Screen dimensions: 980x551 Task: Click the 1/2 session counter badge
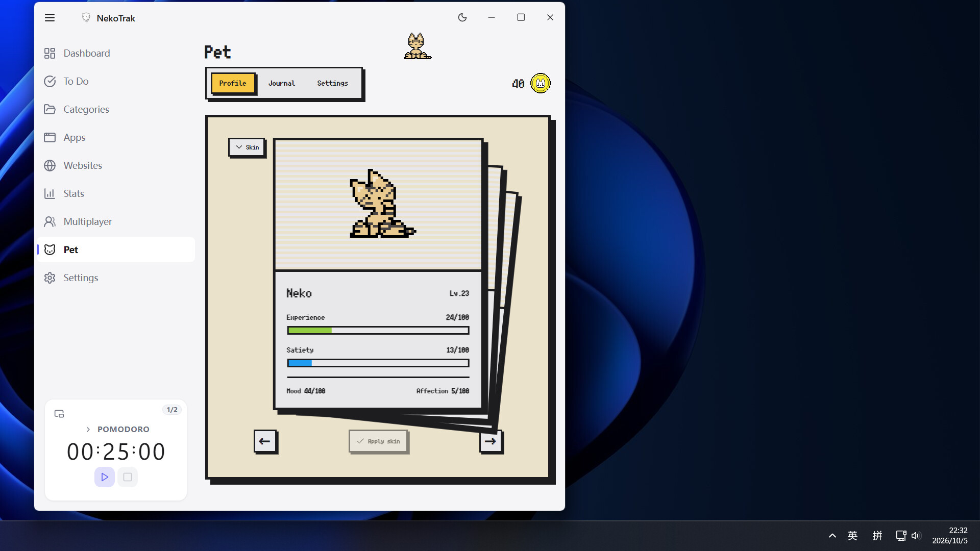tap(172, 410)
